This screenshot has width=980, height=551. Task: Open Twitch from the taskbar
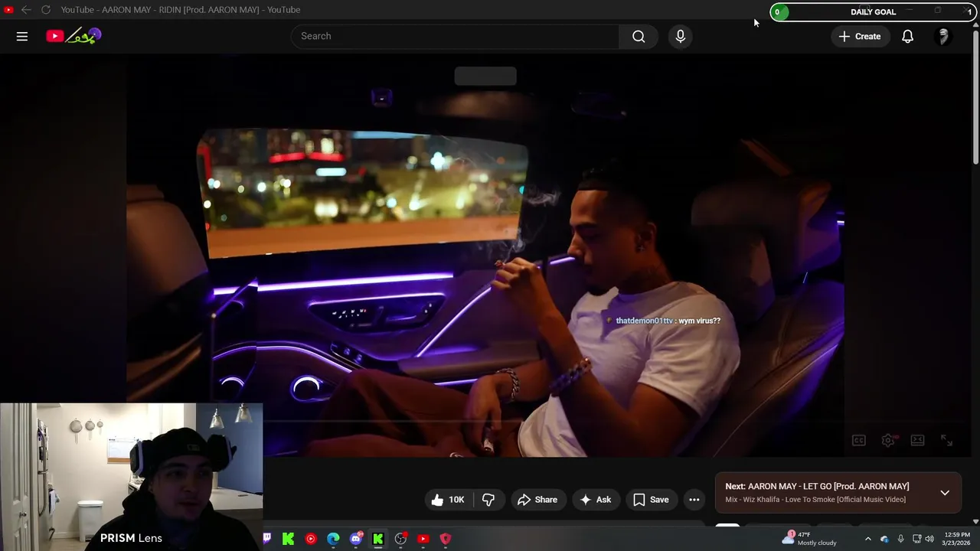(x=266, y=539)
